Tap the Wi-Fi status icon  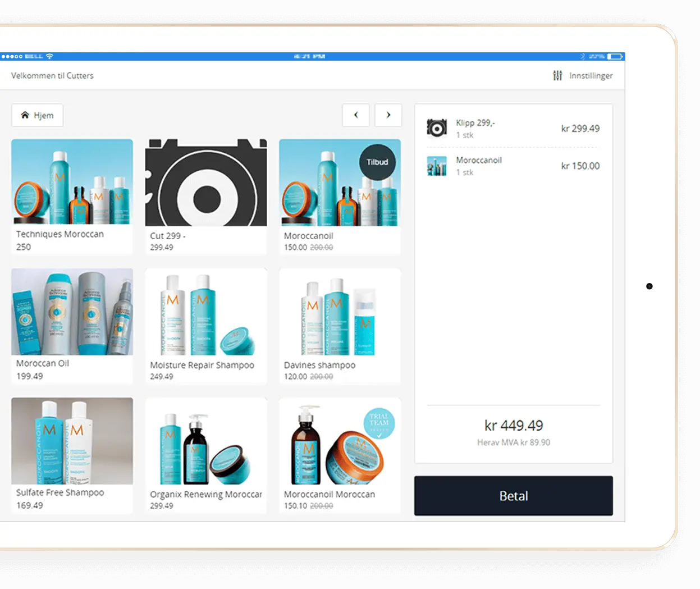coord(49,56)
